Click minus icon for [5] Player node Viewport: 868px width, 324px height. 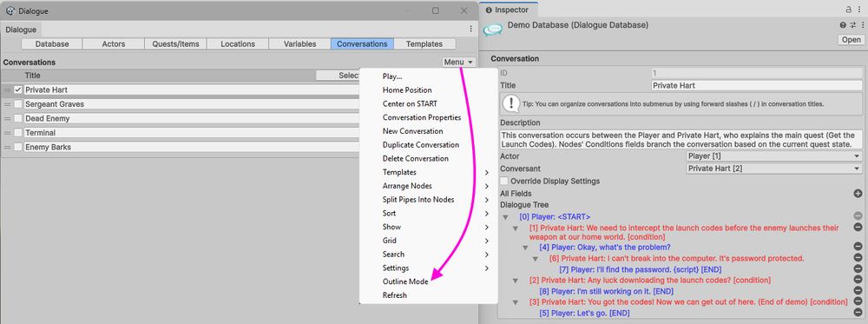[858, 313]
